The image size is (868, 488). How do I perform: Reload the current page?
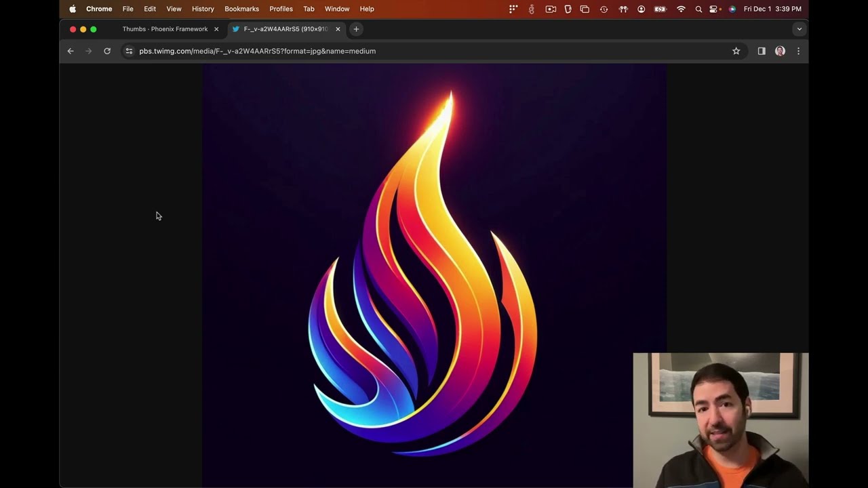point(107,51)
